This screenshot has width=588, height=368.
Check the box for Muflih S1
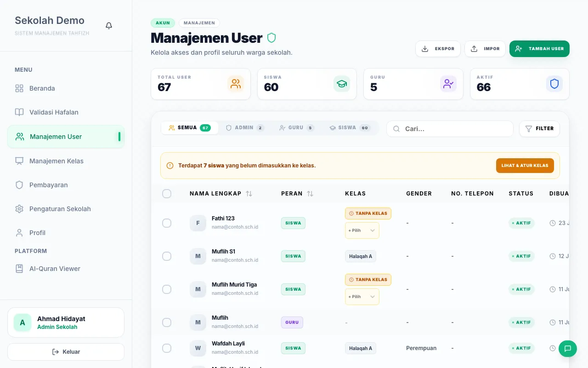(167, 256)
